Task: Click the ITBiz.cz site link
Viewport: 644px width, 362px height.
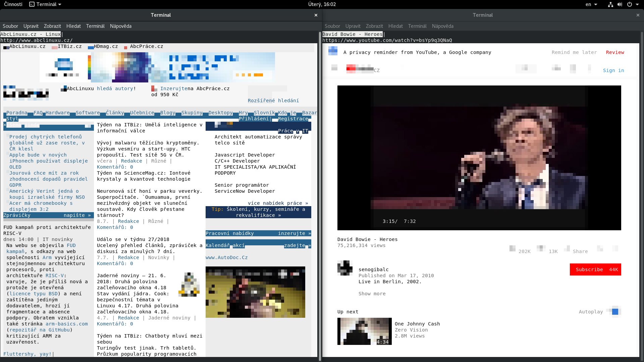Action: (70, 47)
